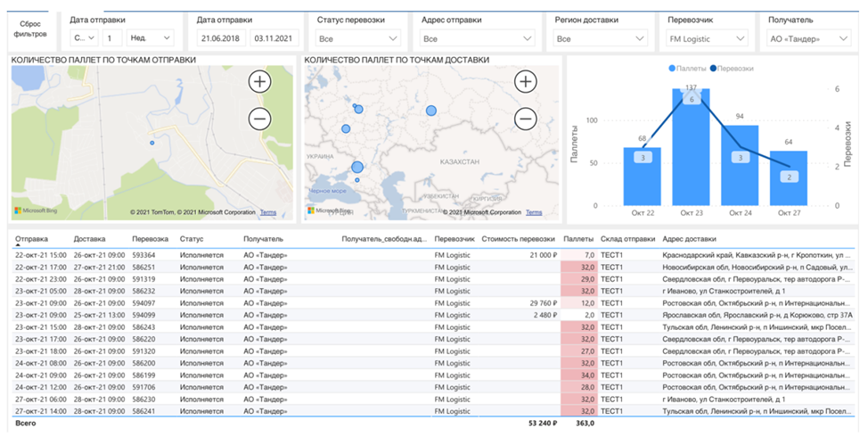Viewport: 868px width, 437px height.
Task: Expand the Статус перевозки dropdown
Action: (x=358, y=38)
